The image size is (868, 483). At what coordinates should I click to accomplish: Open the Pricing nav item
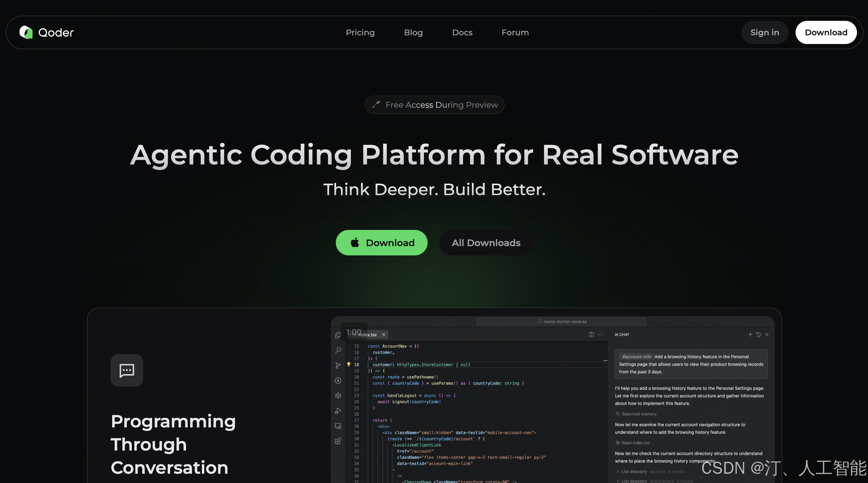pos(360,32)
